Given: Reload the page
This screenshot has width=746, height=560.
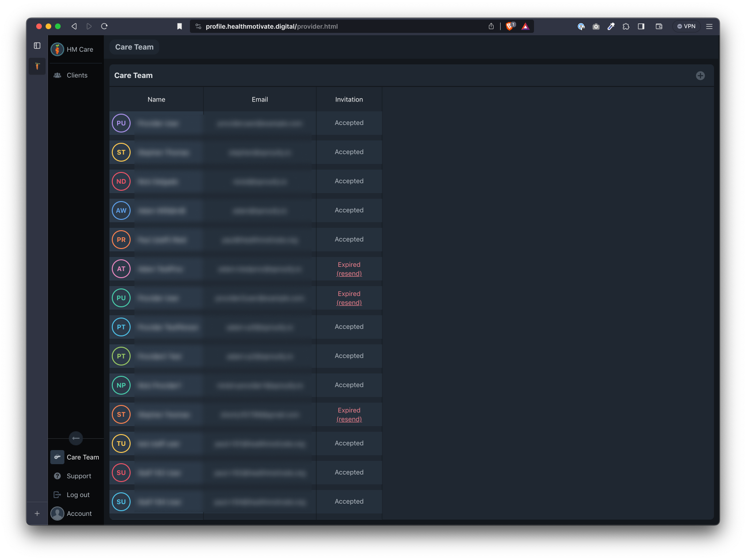Looking at the screenshot, I should point(104,26).
